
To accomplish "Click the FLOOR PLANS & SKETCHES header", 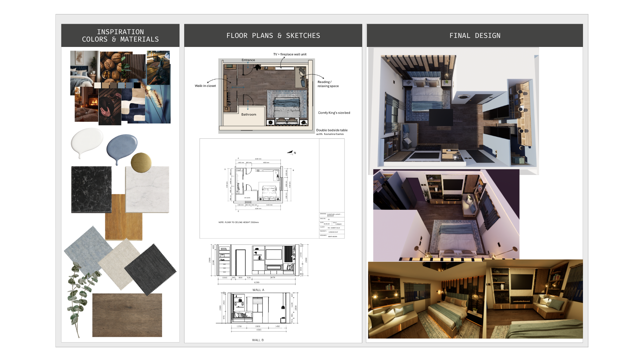I will click(x=273, y=36).
